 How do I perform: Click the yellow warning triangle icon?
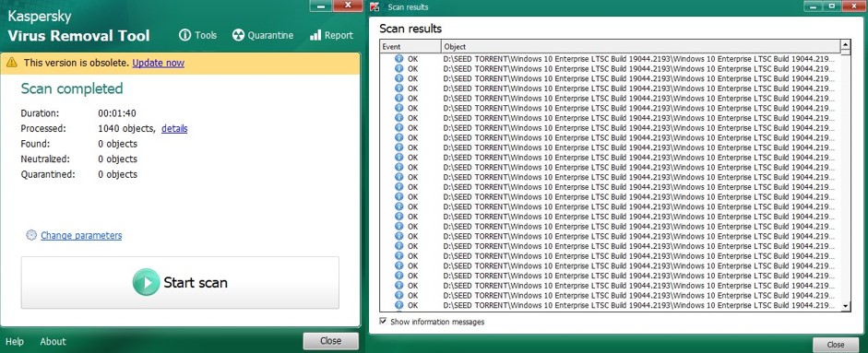12,63
